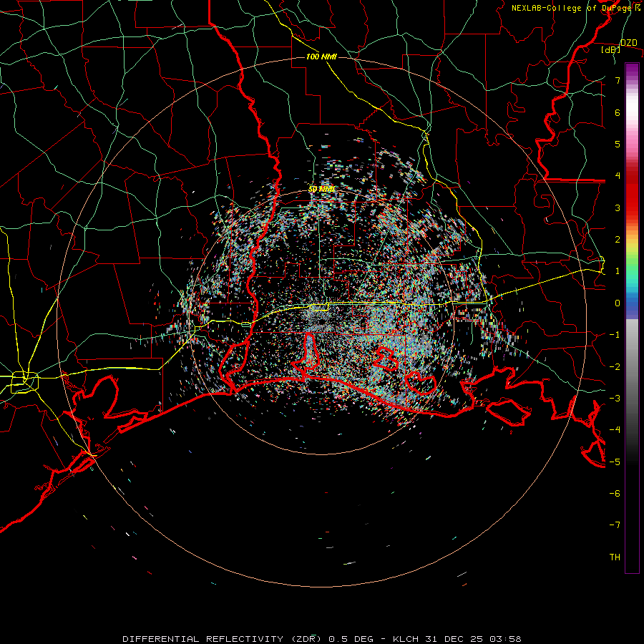Click the Differential Reflectivity KLCH timestamp caption

click(x=322, y=639)
